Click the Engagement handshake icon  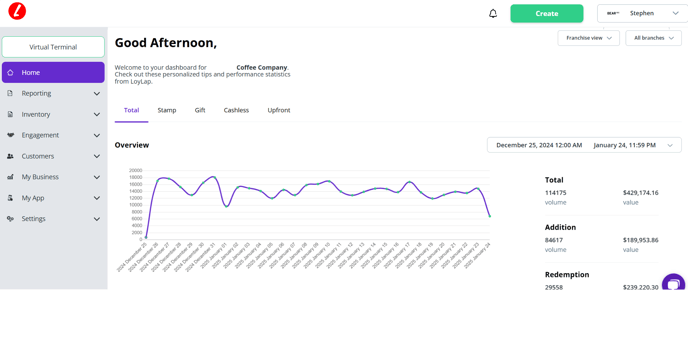coord(11,135)
